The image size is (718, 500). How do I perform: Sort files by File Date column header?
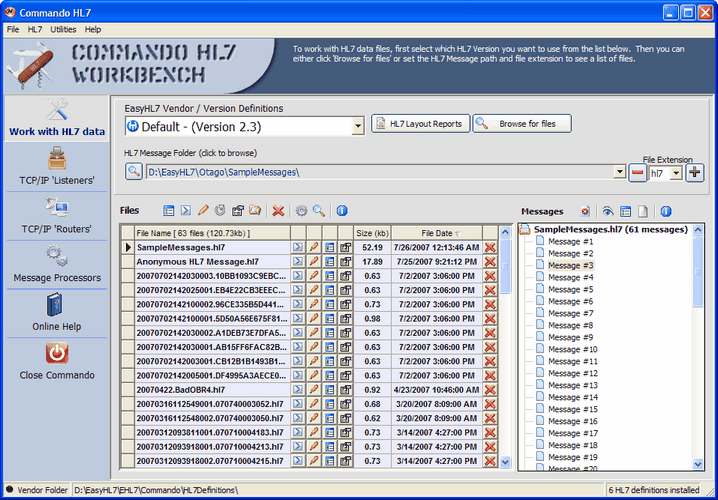pyautogui.click(x=437, y=233)
